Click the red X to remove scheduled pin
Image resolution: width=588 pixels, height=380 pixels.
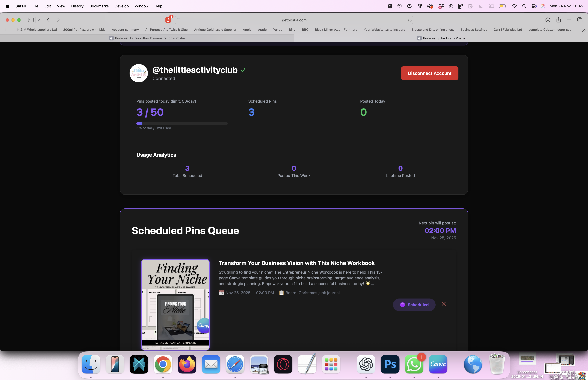443,304
